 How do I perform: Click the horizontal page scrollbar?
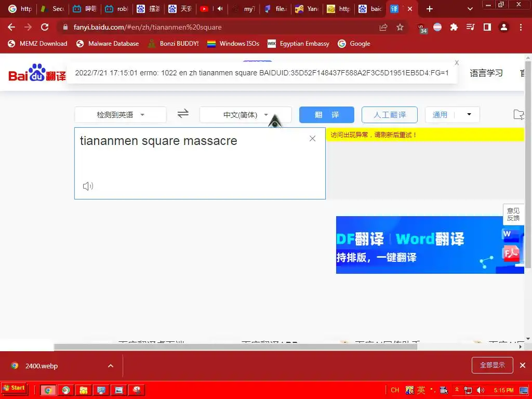point(235,347)
